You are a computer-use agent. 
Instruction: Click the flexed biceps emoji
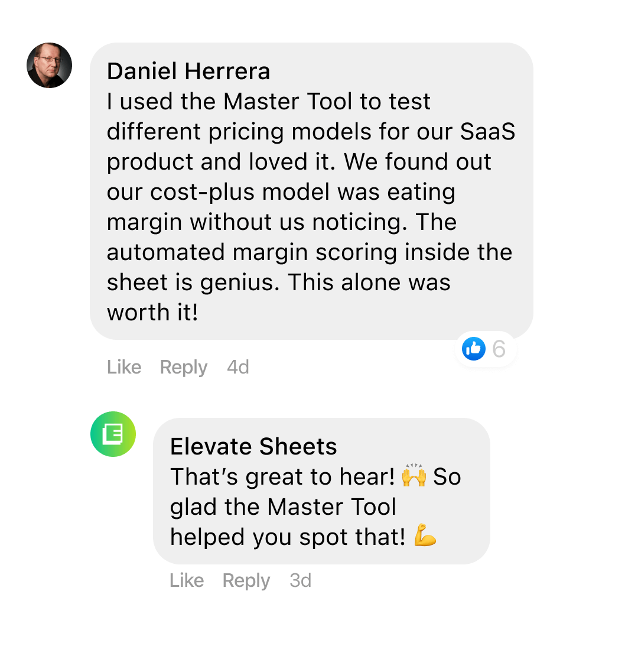(425, 535)
